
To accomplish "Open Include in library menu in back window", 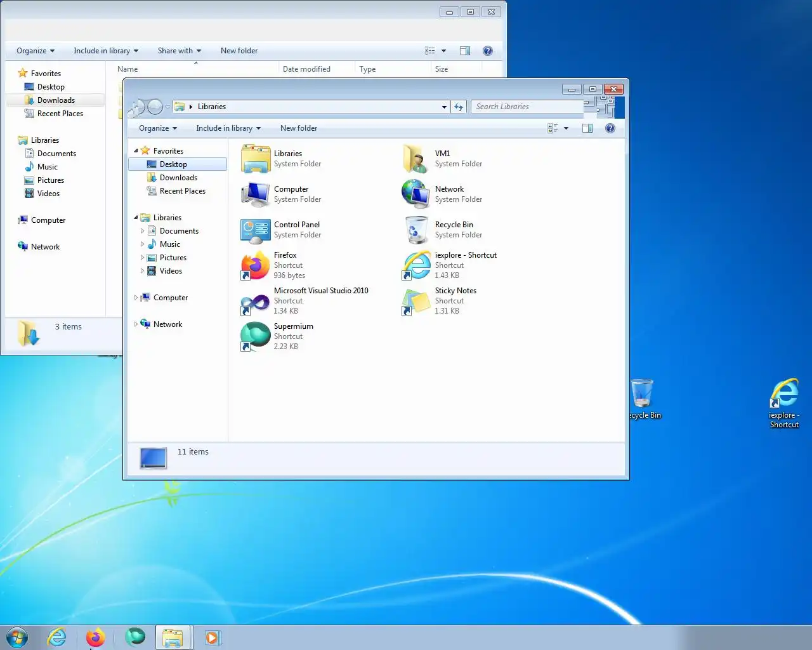I will click(106, 51).
